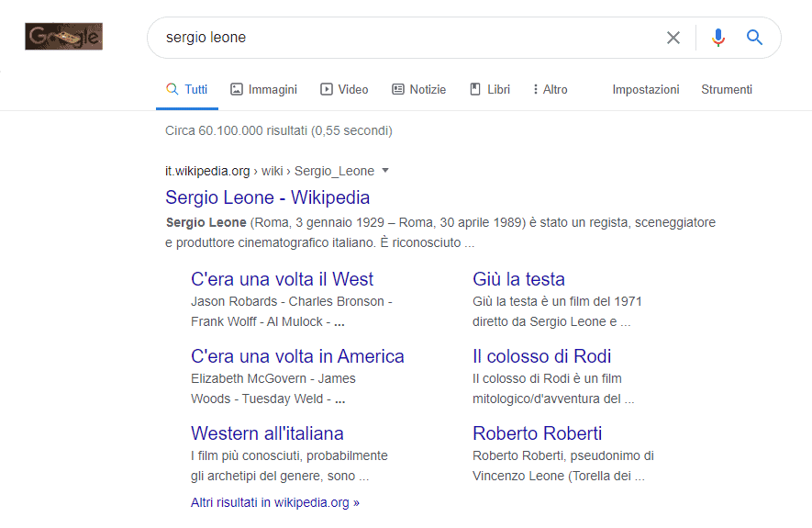
Task: Open the Libri tab
Action: (490, 90)
